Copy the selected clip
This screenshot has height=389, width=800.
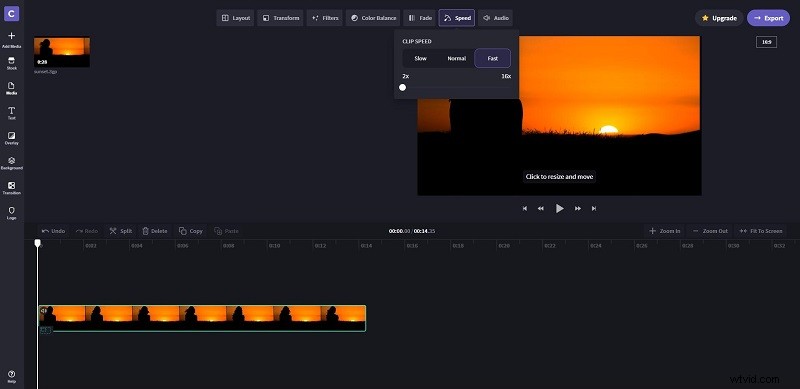point(191,231)
